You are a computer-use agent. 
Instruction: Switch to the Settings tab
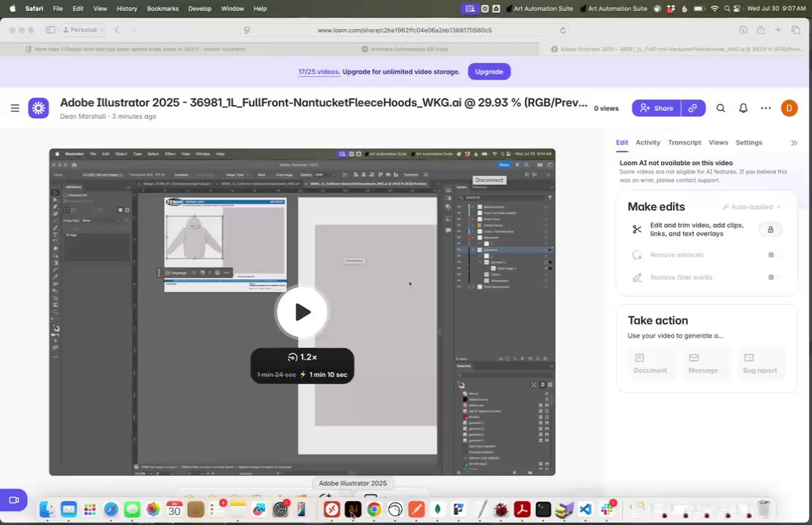tap(749, 142)
